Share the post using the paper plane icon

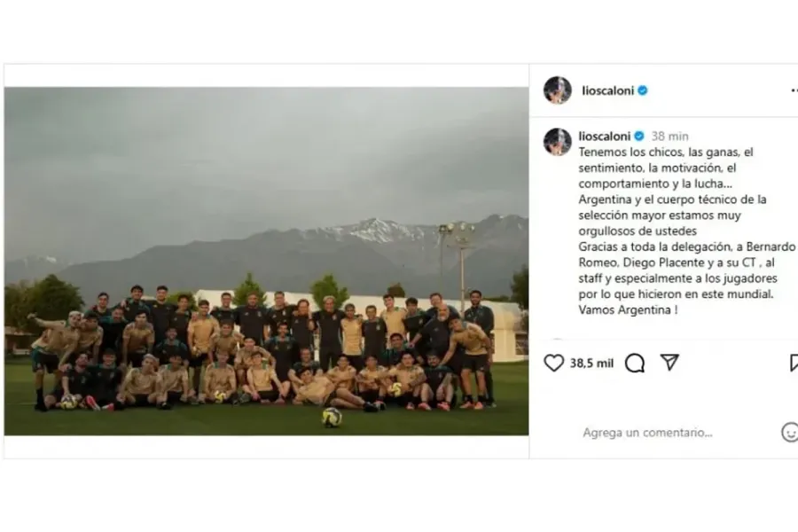point(669,363)
